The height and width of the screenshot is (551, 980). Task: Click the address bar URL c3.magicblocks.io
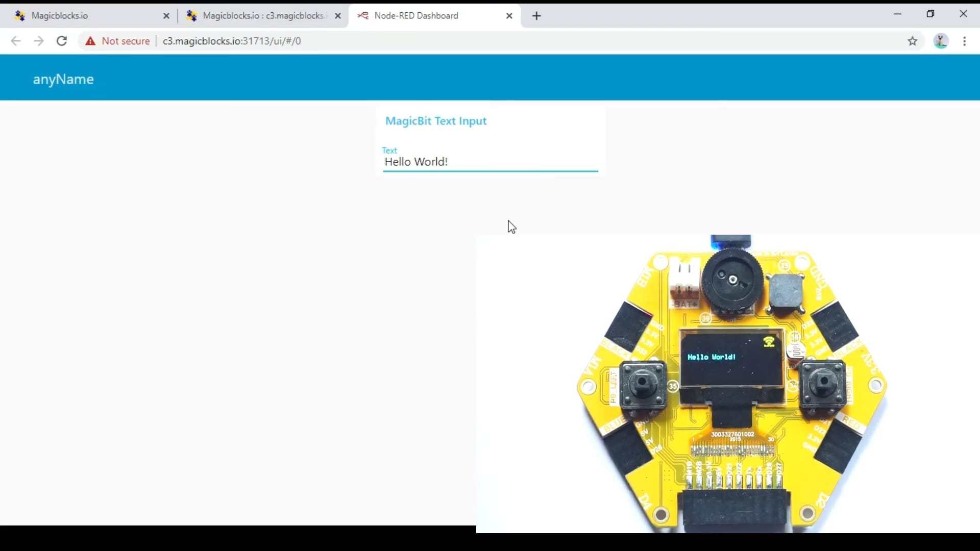(232, 41)
